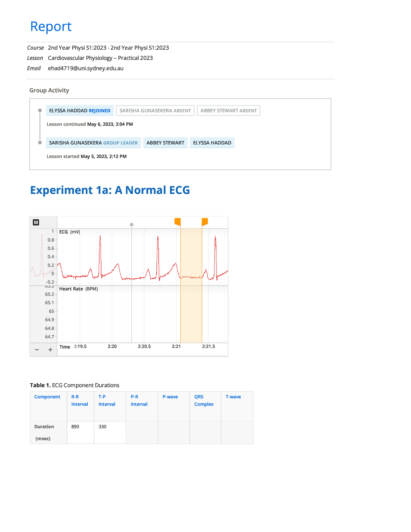
Task: Click the 2:20.5 time axis label
Action: [144, 346]
